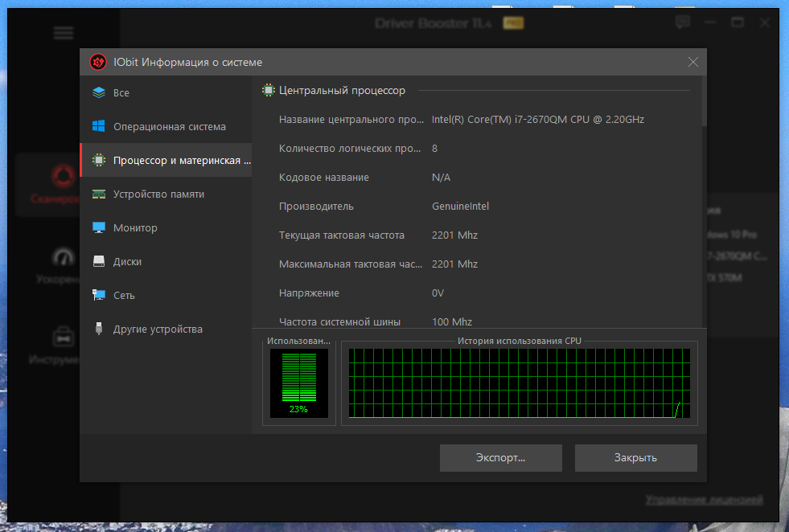789x532 pixels.
Task: Click the История использования CPU graph
Action: coord(520,383)
